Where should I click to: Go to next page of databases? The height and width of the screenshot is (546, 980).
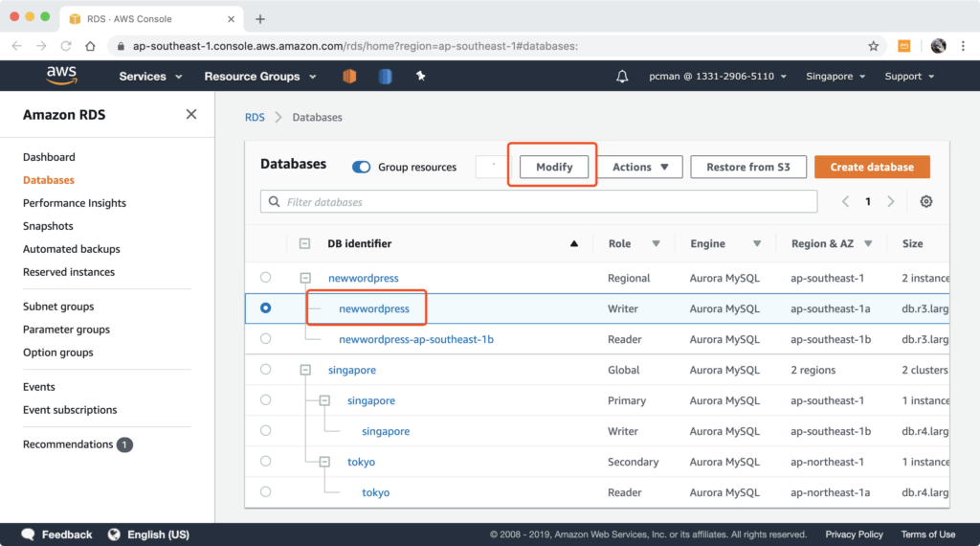click(x=891, y=201)
